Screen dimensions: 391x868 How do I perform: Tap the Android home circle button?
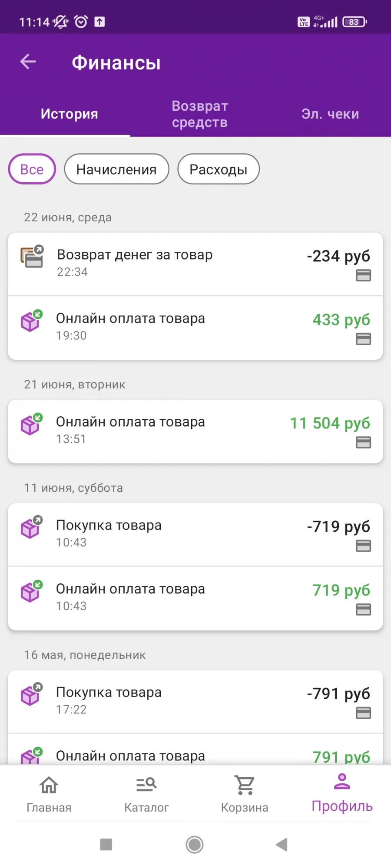[x=195, y=845]
